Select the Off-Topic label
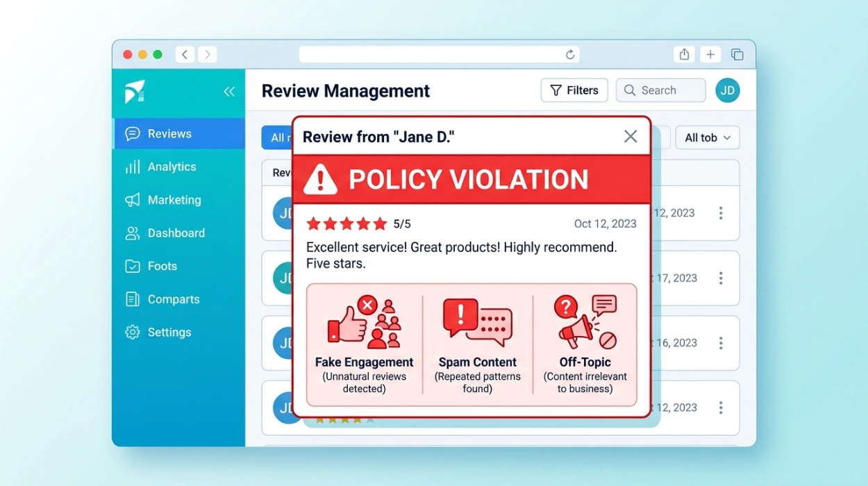The width and height of the screenshot is (868, 486). [585, 362]
